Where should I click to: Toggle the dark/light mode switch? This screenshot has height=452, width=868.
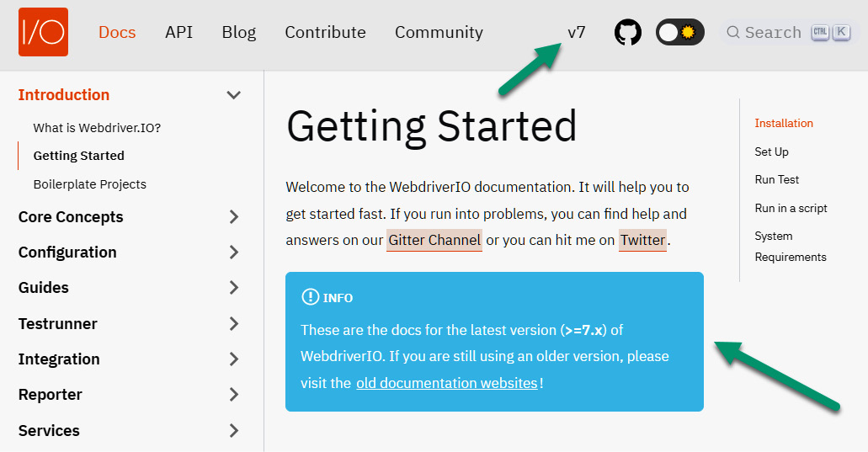pos(679,33)
